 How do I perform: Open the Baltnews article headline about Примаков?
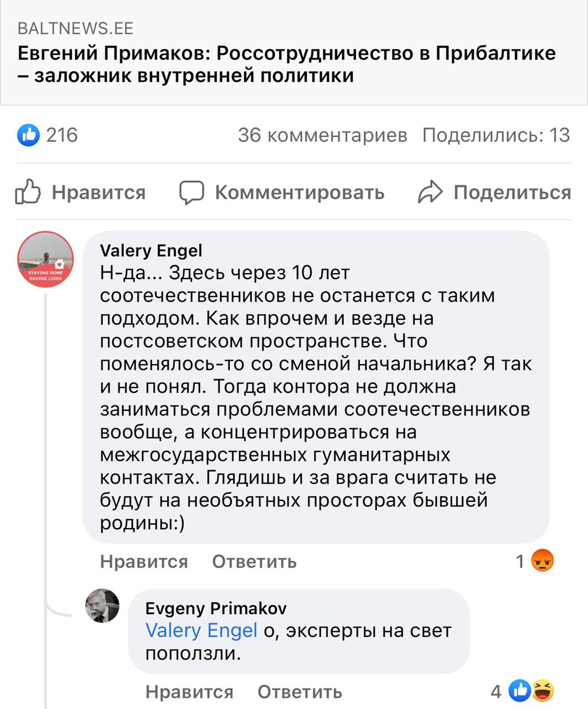287,64
